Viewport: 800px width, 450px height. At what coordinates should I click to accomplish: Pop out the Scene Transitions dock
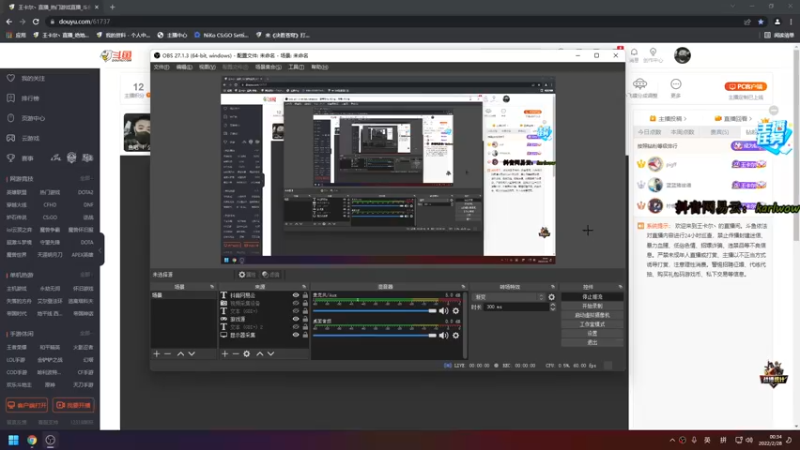tap(553, 287)
